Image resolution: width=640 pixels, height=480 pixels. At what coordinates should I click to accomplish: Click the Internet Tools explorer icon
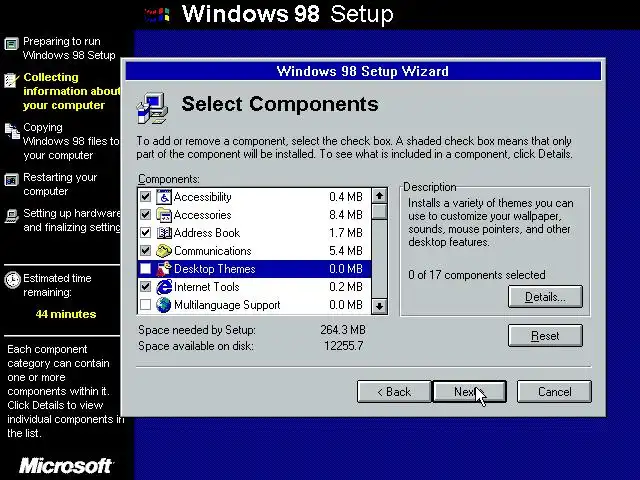pyautogui.click(x=164, y=287)
